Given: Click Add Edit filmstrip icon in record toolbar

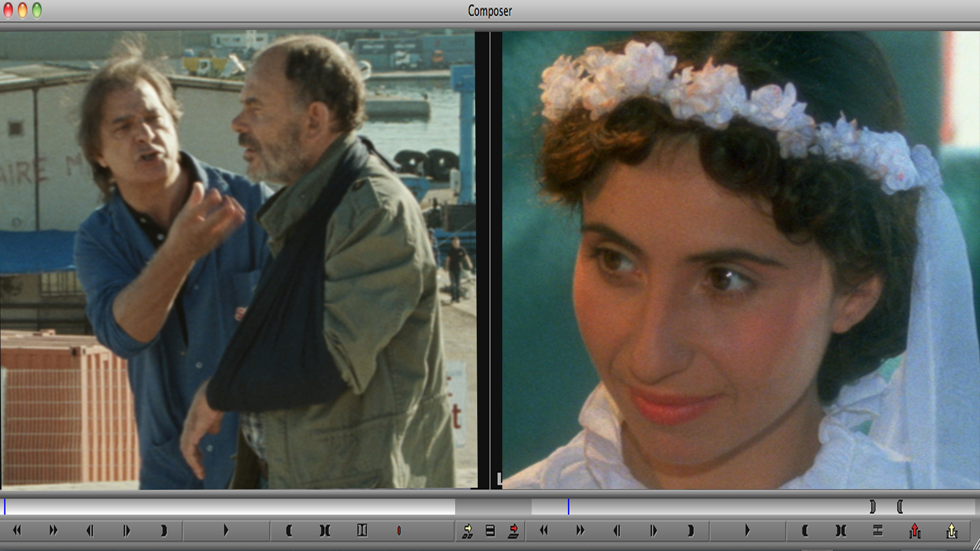Looking at the screenshot, I should coord(878,530).
